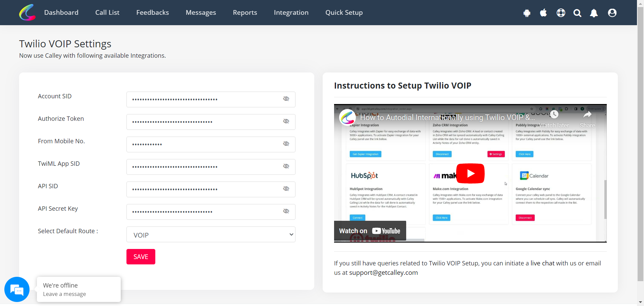This screenshot has height=306, width=644.
Task: Reveal the From Mobile No. value
Action: click(x=286, y=144)
